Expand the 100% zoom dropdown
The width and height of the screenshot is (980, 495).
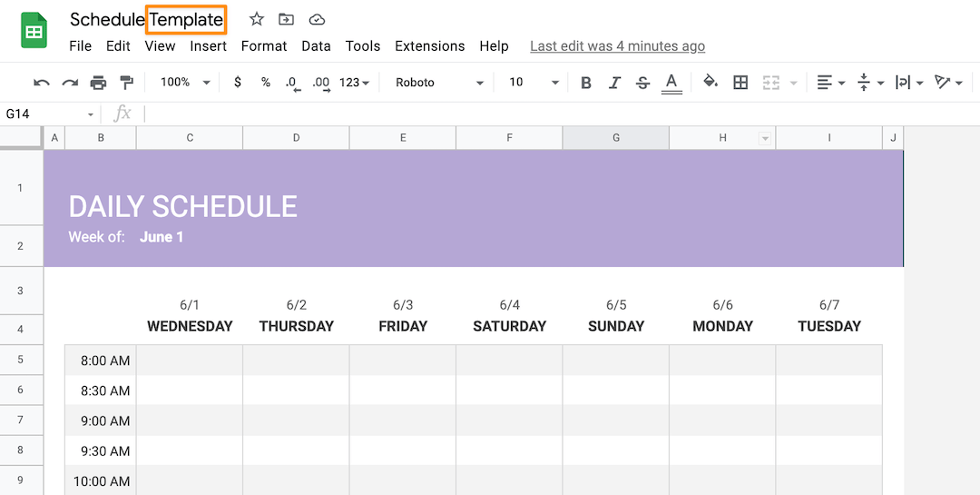coord(185,83)
